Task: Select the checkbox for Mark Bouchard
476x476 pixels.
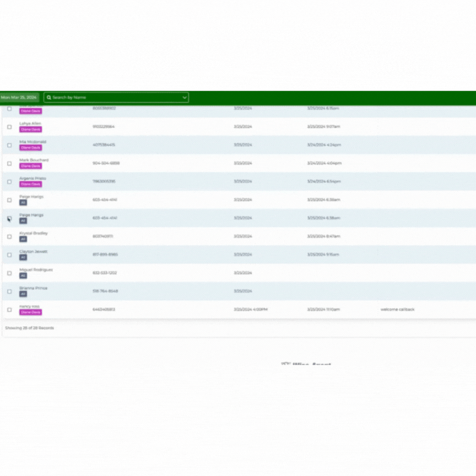Action: coord(9,164)
